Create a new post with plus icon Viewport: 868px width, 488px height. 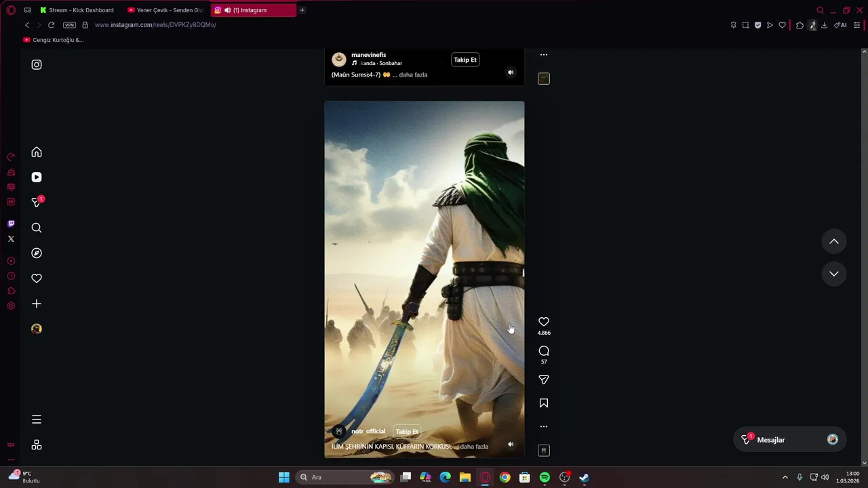(37, 304)
